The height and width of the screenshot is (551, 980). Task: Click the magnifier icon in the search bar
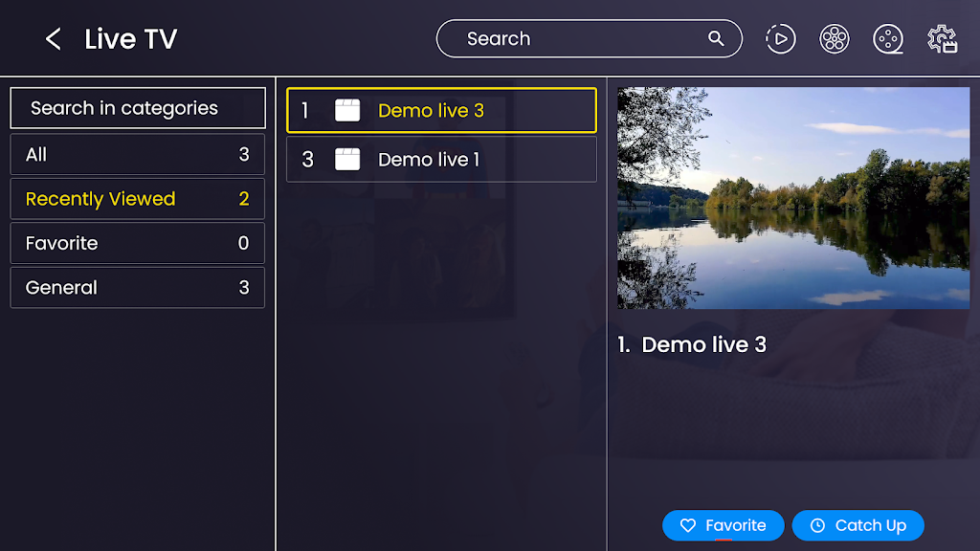716,38
